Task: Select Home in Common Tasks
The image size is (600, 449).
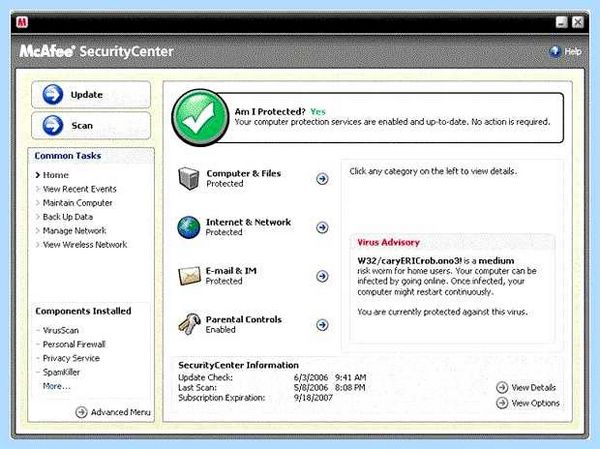Action: click(x=55, y=175)
